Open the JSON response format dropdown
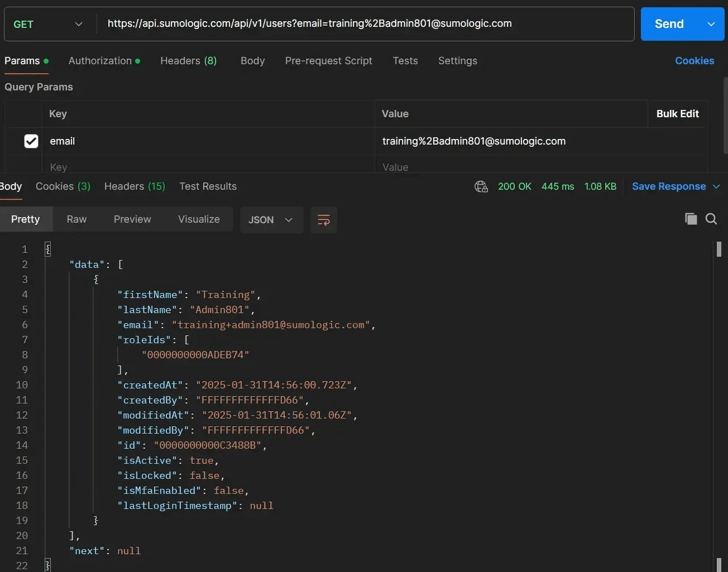 [x=271, y=220]
